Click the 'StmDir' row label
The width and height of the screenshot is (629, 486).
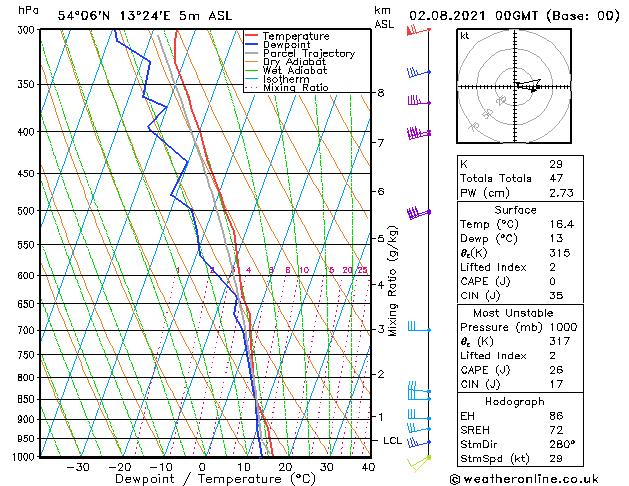pyautogui.click(x=479, y=444)
